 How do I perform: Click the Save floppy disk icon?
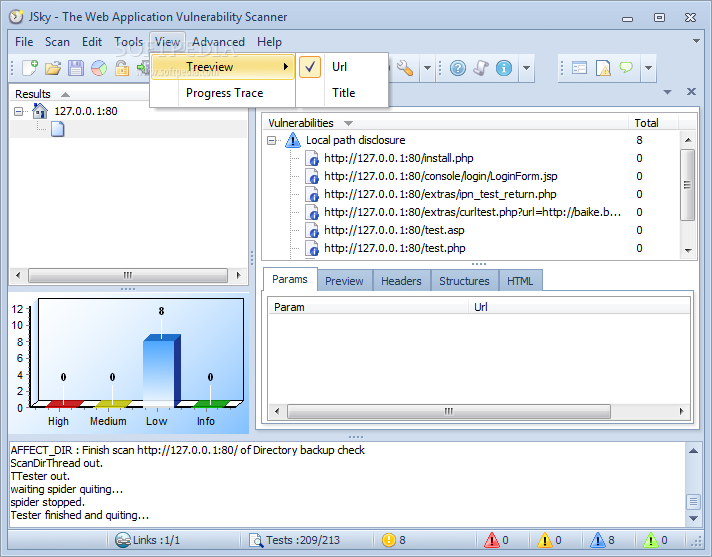click(76, 68)
